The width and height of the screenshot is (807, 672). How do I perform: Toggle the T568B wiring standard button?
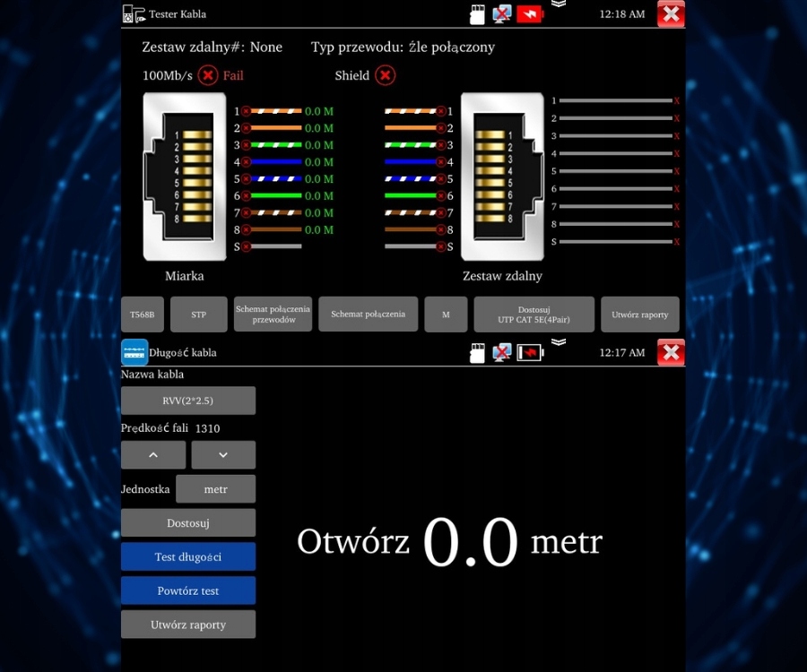[143, 314]
